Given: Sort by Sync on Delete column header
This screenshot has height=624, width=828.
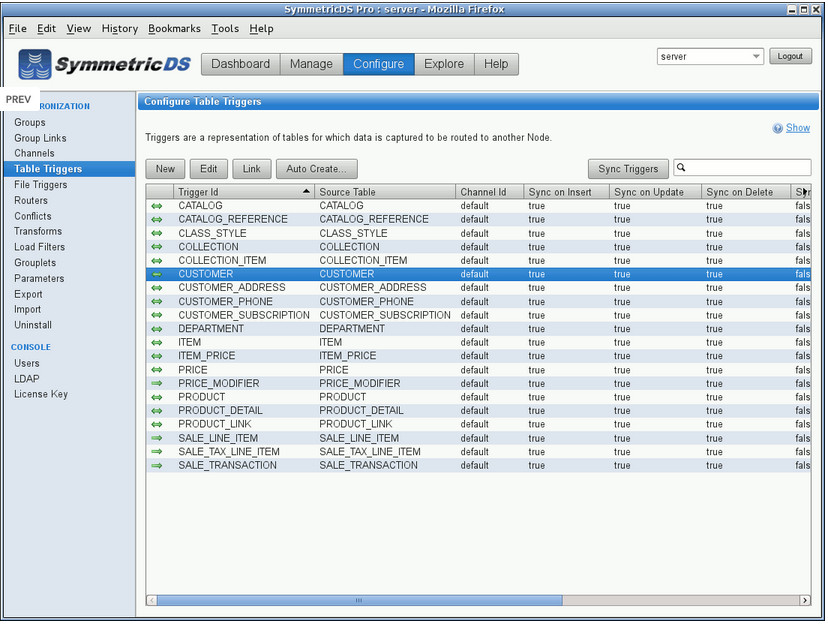Looking at the screenshot, I should point(746,192).
